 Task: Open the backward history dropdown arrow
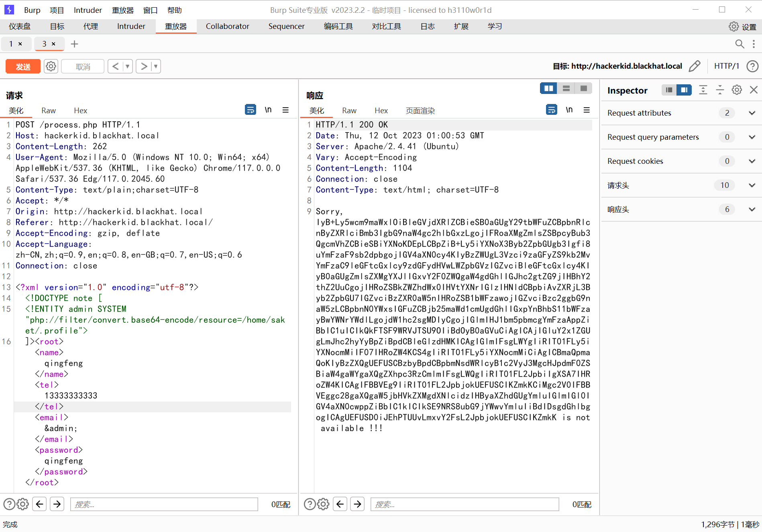[x=127, y=66]
